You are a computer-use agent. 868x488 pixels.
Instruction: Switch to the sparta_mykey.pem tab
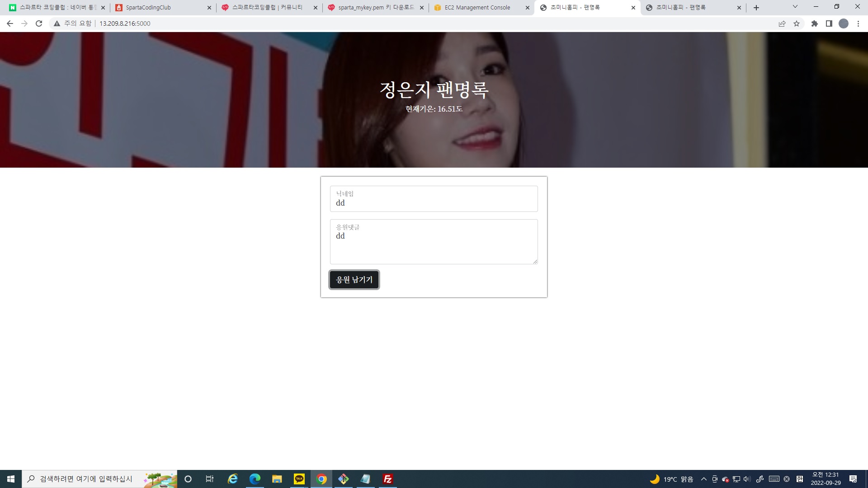[x=375, y=8]
